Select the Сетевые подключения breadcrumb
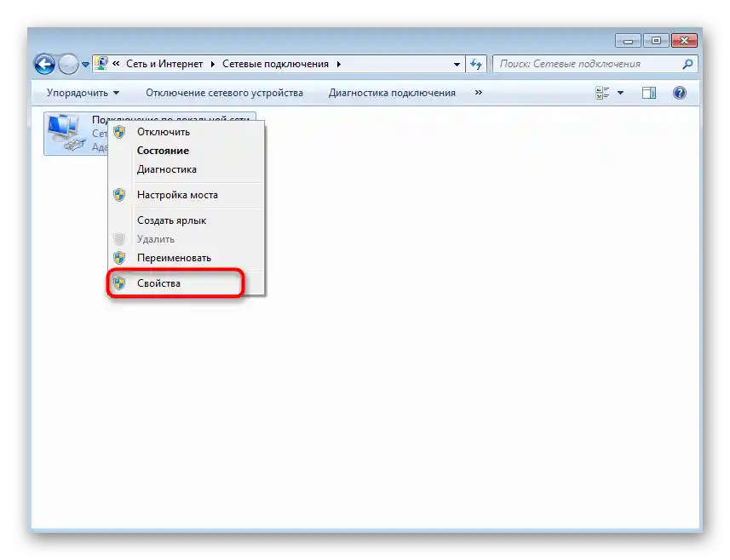 [x=275, y=64]
